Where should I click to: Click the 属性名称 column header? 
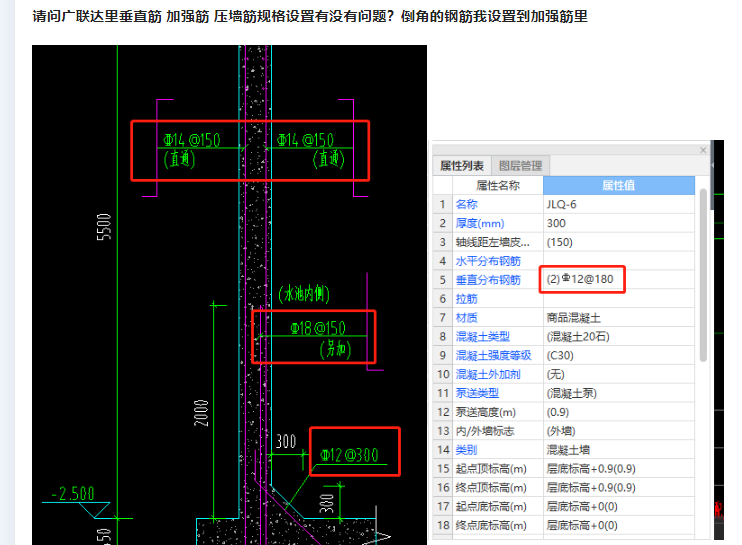tap(498, 185)
